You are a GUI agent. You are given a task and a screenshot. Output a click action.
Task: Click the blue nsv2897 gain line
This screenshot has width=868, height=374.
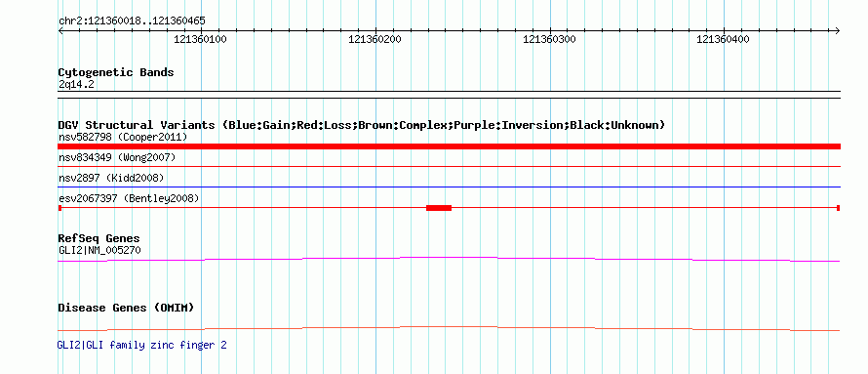[449, 187]
